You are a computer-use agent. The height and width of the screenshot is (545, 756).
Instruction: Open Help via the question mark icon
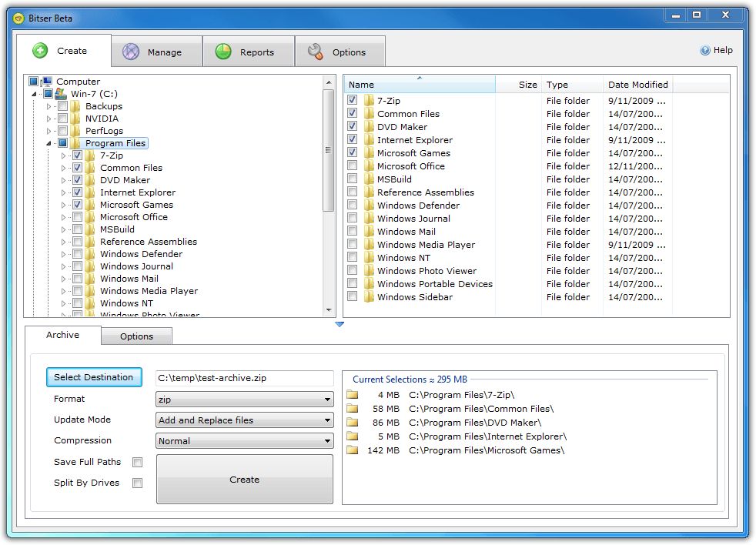point(705,50)
